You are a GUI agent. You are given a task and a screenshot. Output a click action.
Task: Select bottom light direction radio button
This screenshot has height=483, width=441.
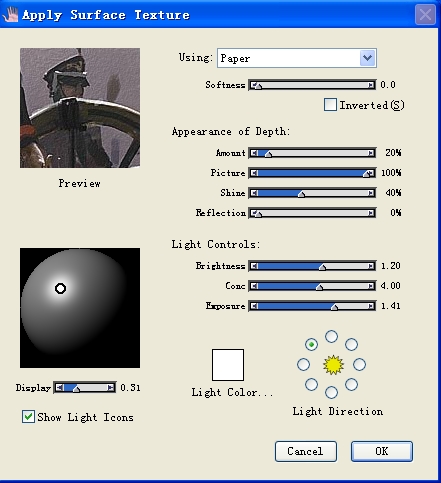pos(331,392)
